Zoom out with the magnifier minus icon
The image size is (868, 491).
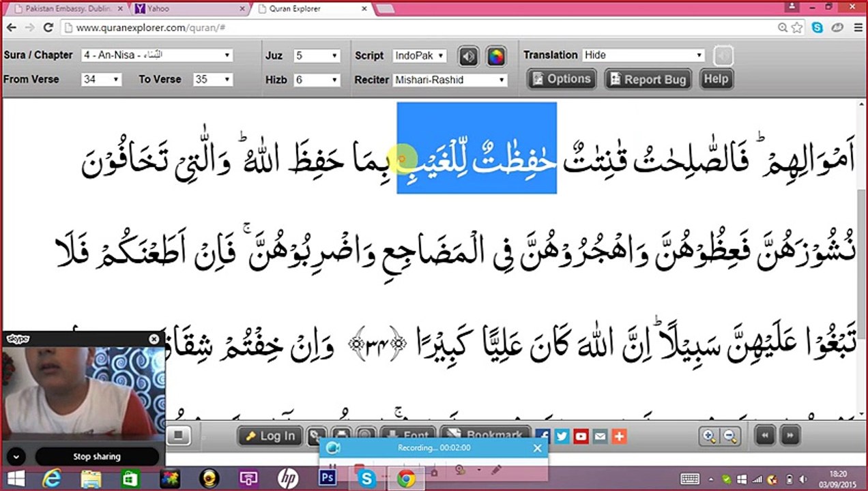pyautogui.click(x=729, y=435)
